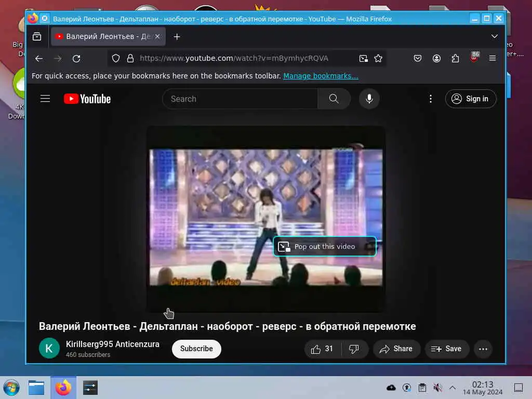The width and height of the screenshot is (532, 399).
Task: Open Firefox account icon
Action: pyautogui.click(x=436, y=58)
